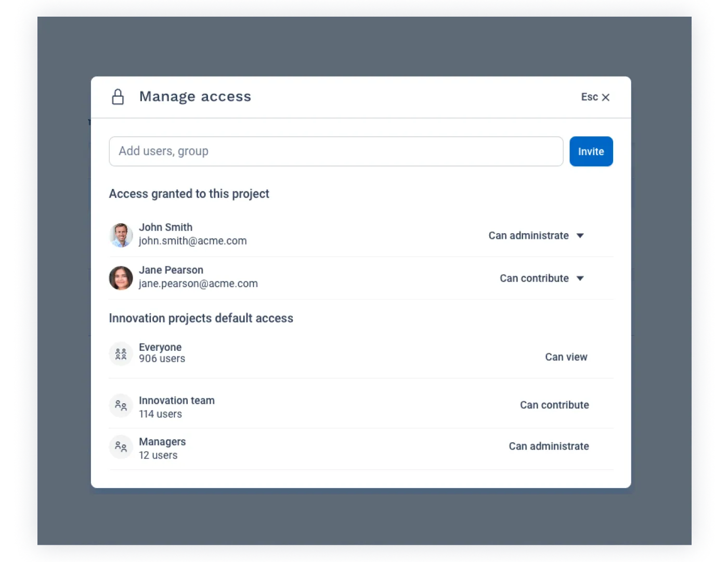Click john.smith@acme.com email
Image resolution: width=728 pixels, height=562 pixels.
pyautogui.click(x=193, y=241)
